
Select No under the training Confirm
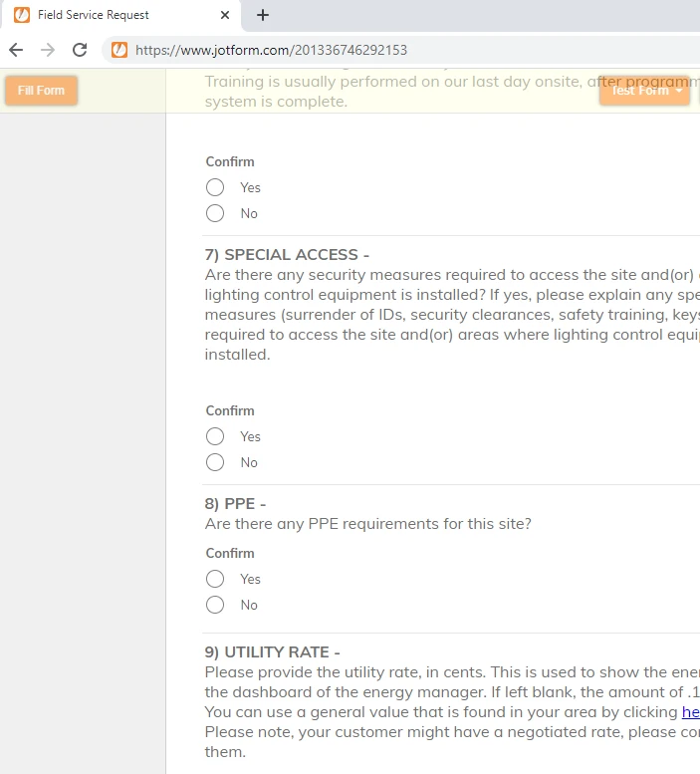pyautogui.click(x=215, y=213)
